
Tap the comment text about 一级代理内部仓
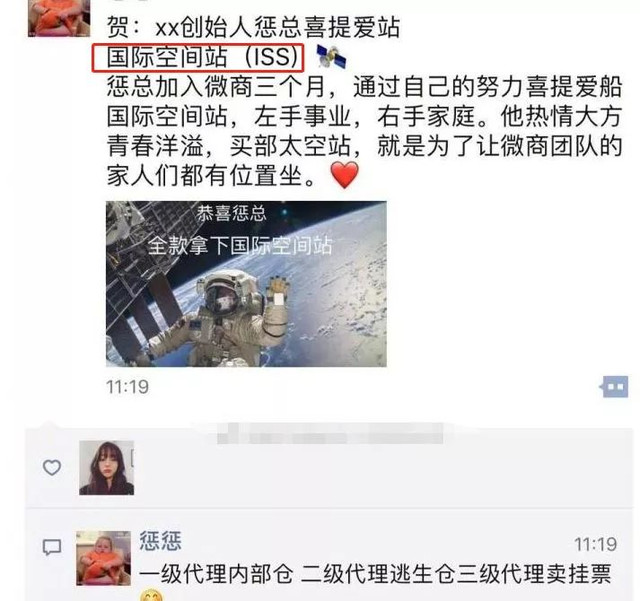[x=375, y=574]
